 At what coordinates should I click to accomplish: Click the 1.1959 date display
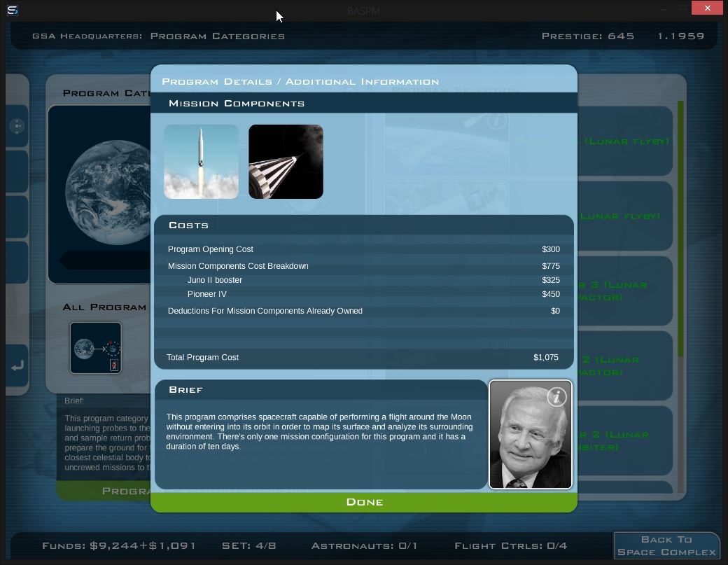[x=680, y=36]
